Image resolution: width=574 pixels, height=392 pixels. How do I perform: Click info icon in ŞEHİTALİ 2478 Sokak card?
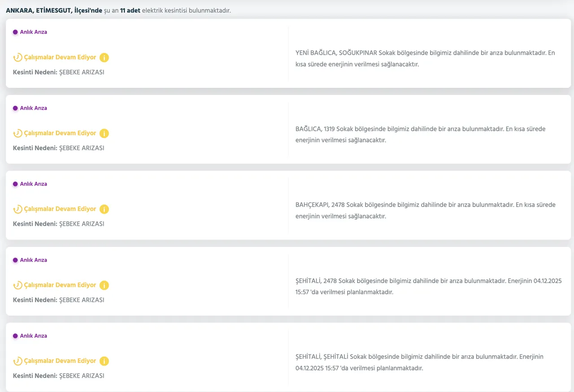pos(104,285)
